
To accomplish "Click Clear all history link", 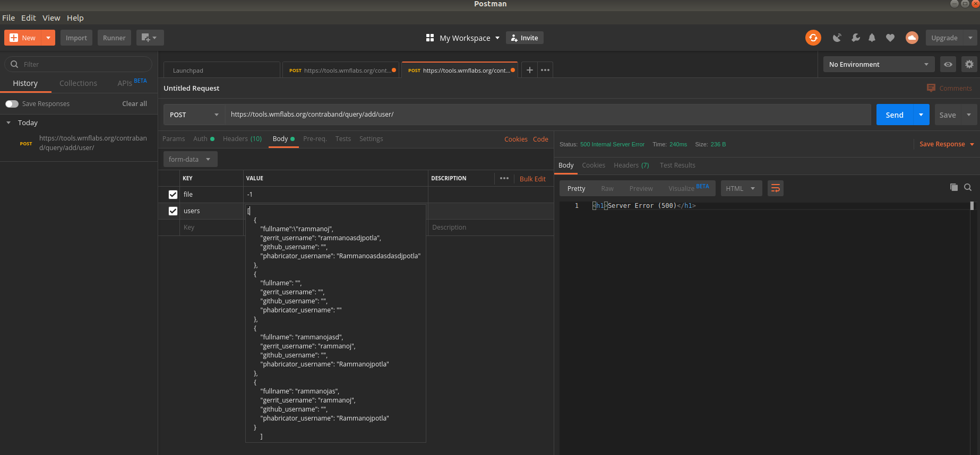I will coord(134,103).
